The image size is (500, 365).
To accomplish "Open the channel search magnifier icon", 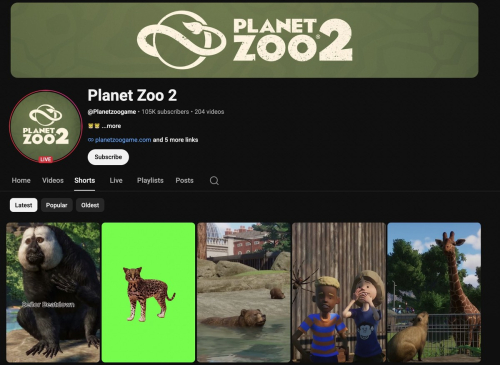I will [214, 181].
